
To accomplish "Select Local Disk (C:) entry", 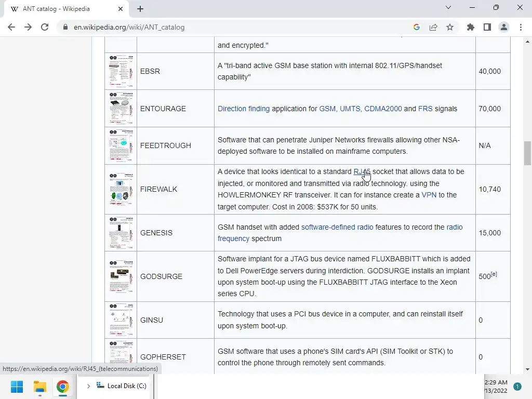I will 122,386.
